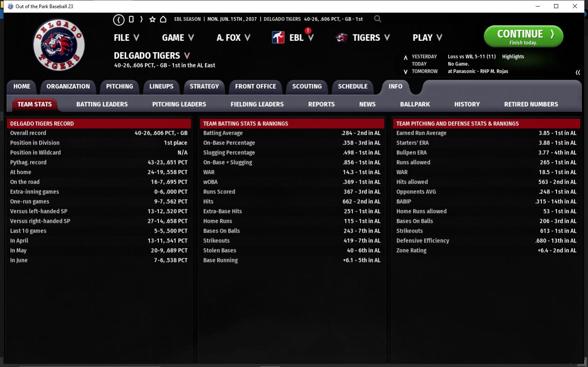The image size is (588, 367).
Task: Switch to the HOME tab
Action: point(22,87)
